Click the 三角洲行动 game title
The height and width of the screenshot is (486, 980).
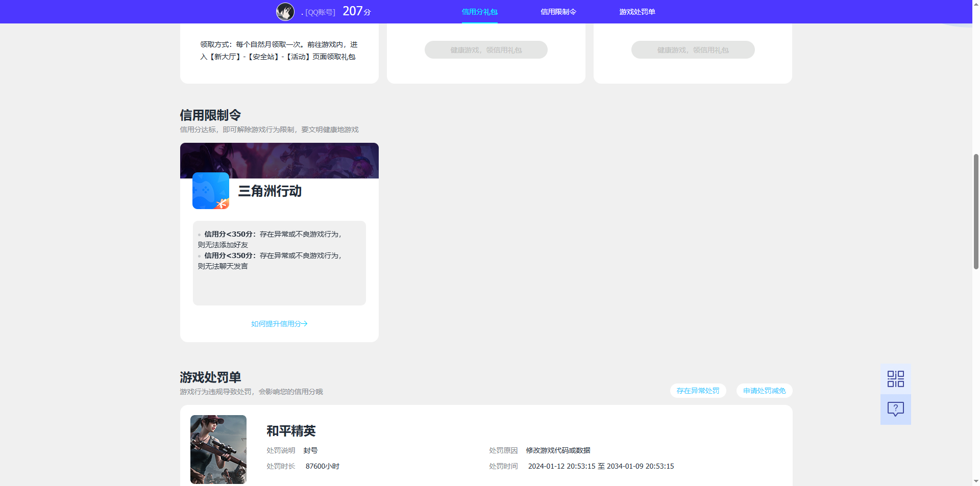(270, 191)
